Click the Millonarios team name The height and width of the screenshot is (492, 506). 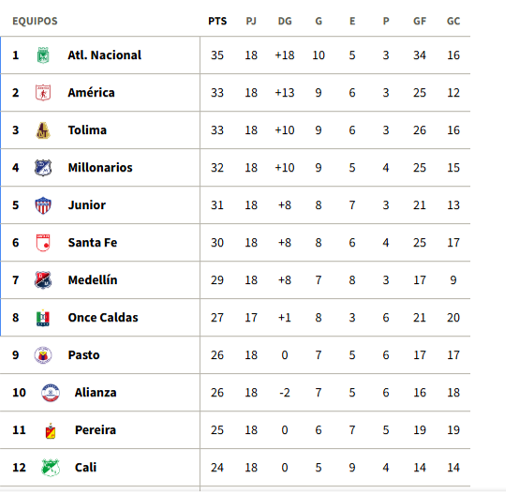[100, 168]
